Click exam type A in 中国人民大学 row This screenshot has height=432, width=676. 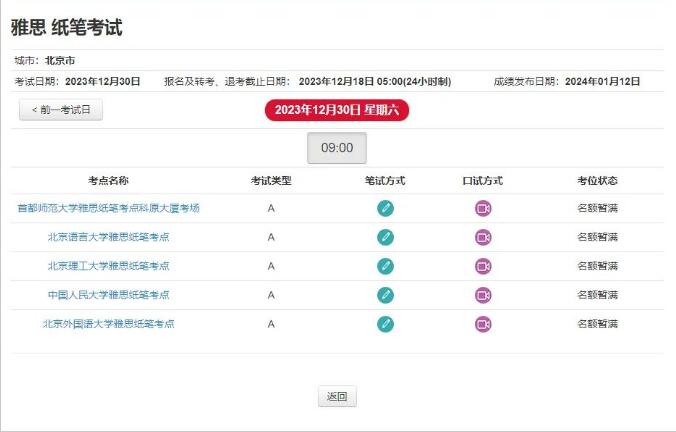[x=271, y=295]
